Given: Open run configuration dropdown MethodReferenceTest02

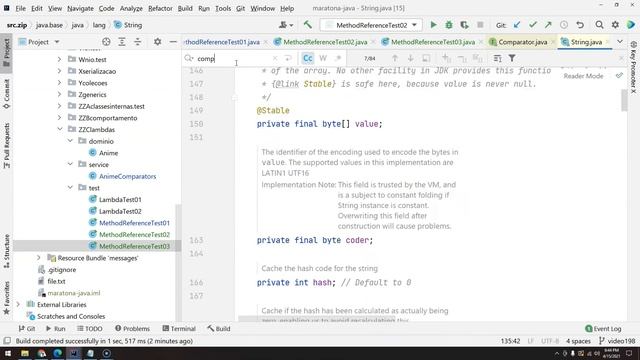Looking at the screenshot, I should coord(371,25).
